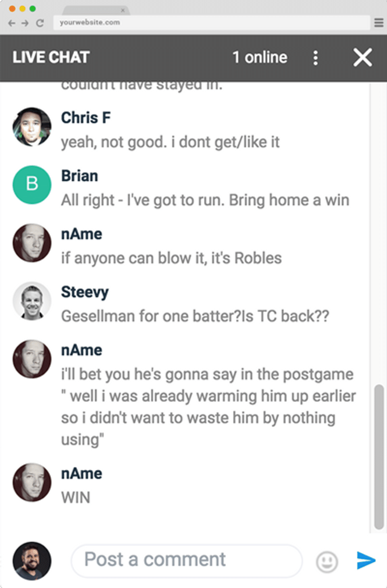
Task: Close the browser tab
Action: [x=123, y=10]
